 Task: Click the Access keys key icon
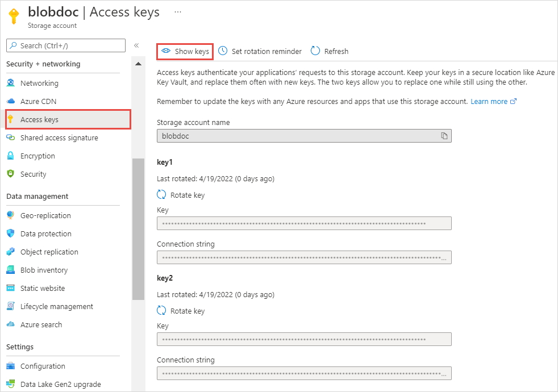coord(11,119)
